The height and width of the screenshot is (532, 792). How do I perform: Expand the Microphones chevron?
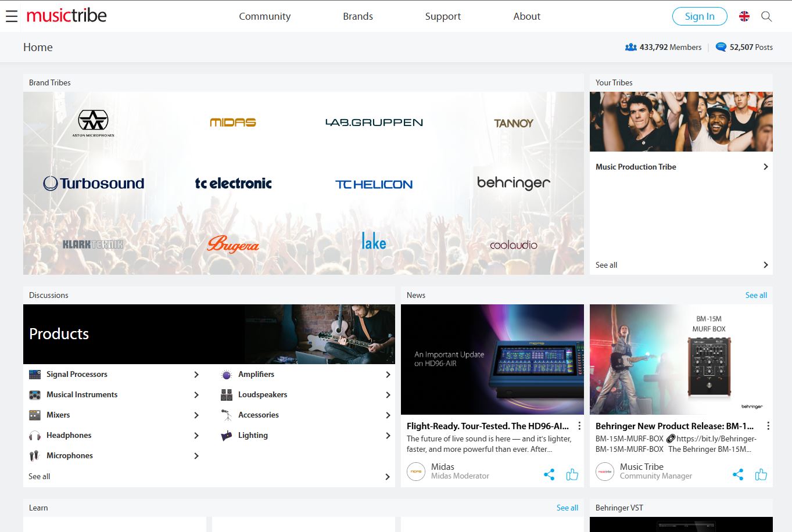(x=196, y=456)
